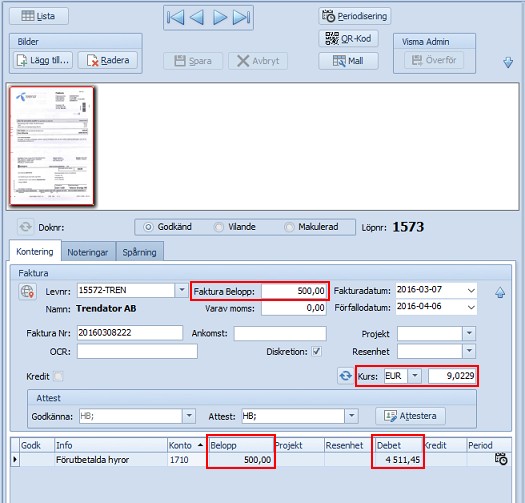Screen dimensions: 525x503
Task: Click the OCR input field
Action: (x=137, y=352)
